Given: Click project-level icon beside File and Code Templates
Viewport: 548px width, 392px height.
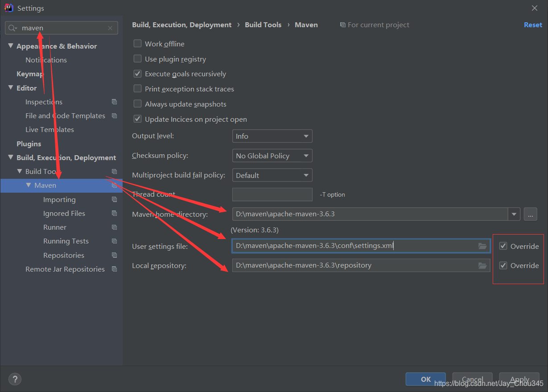Looking at the screenshot, I should [x=114, y=116].
